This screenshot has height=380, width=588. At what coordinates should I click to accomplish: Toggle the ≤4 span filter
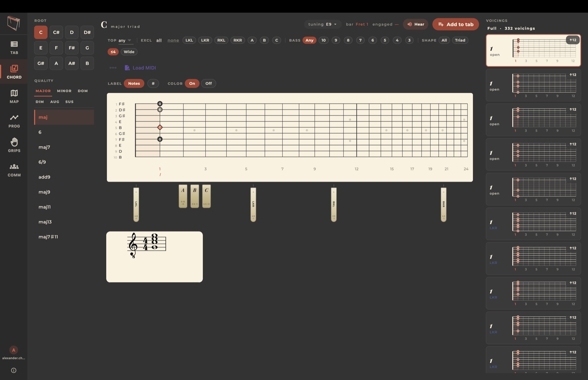point(113,52)
